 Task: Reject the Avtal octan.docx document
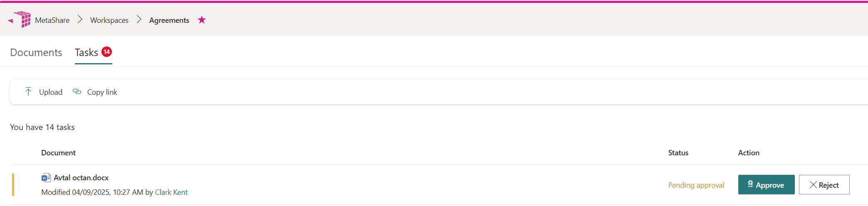point(824,185)
